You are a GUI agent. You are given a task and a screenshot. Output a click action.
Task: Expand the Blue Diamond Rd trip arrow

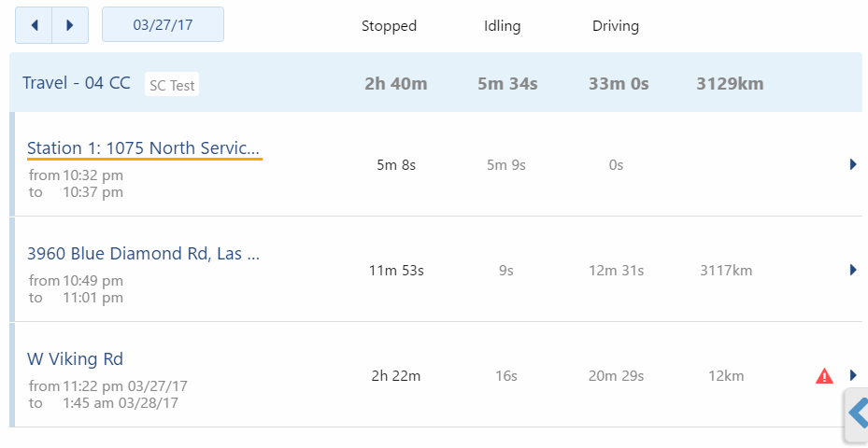tap(853, 270)
